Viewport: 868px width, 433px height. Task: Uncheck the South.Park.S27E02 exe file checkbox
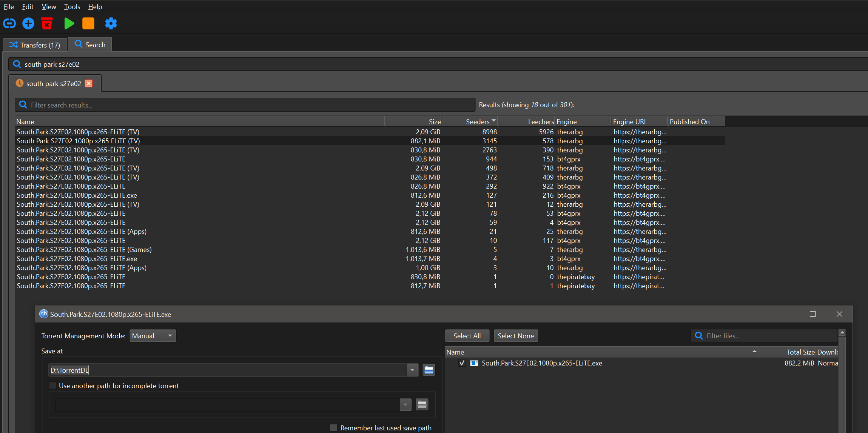pyautogui.click(x=462, y=363)
